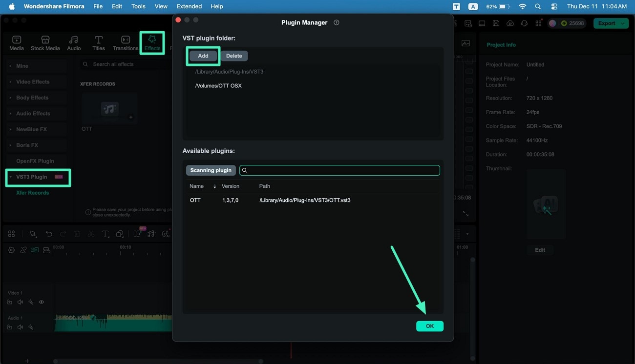635x364 pixels.
Task: Expand the Video Effects category
Action: point(34,81)
